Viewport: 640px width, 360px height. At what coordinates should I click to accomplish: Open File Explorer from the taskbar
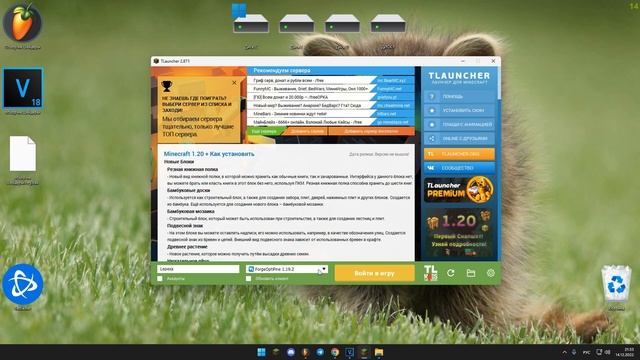pos(379,352)
